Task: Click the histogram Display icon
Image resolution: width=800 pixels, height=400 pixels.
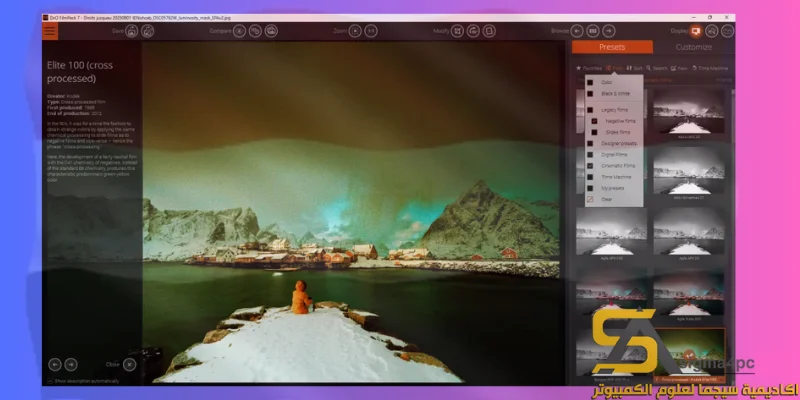Action: tap(728, 31)
